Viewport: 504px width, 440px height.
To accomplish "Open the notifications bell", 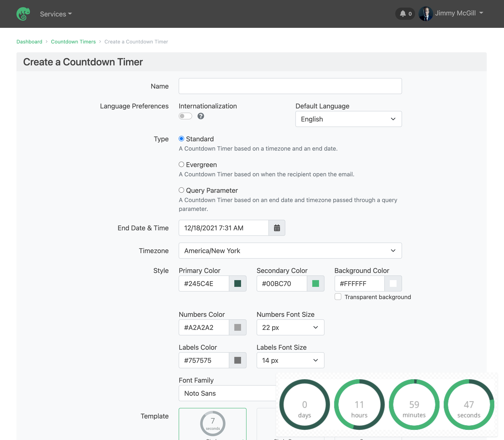I will pyautogui.click(x=405, y=14).
